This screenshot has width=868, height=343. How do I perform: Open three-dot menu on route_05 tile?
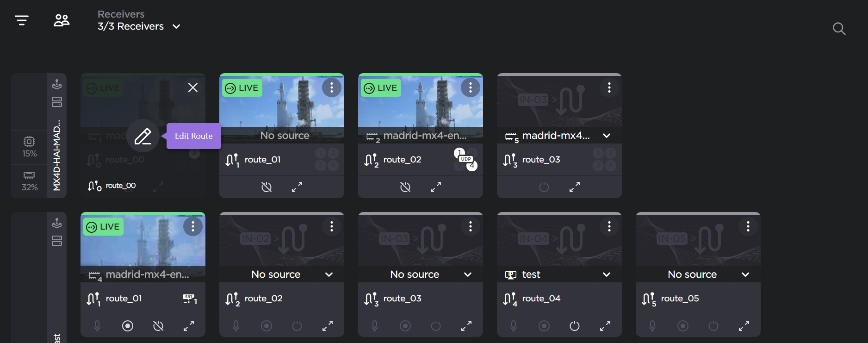tap(748, 226)
